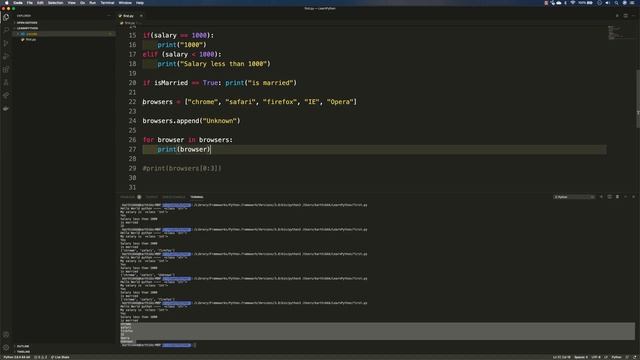
Task: Expand the Timeline section
Action: tap(23, 351)
